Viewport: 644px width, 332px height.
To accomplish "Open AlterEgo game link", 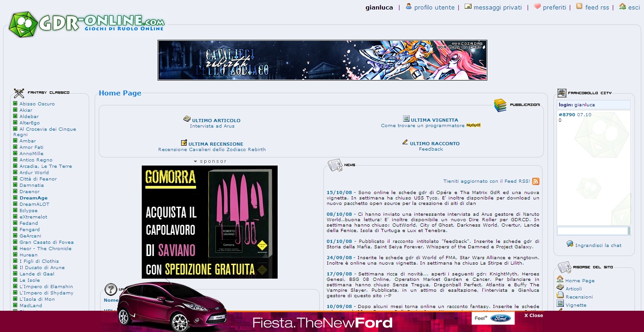I will pos(29,123).
